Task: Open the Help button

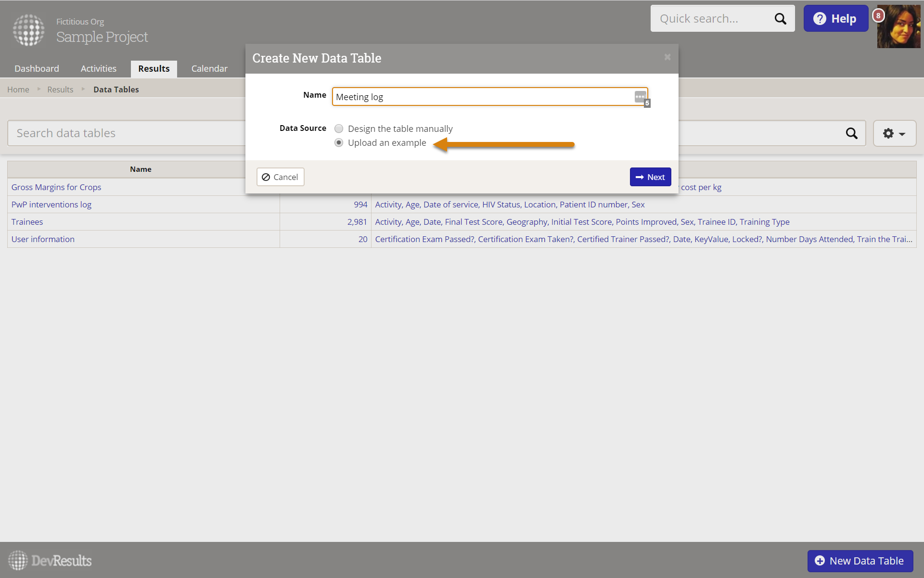Action: pos(835,19)
